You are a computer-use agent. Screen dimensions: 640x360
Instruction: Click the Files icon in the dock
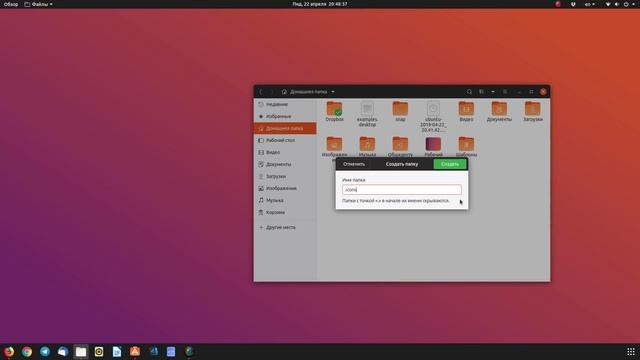point(81,351)
